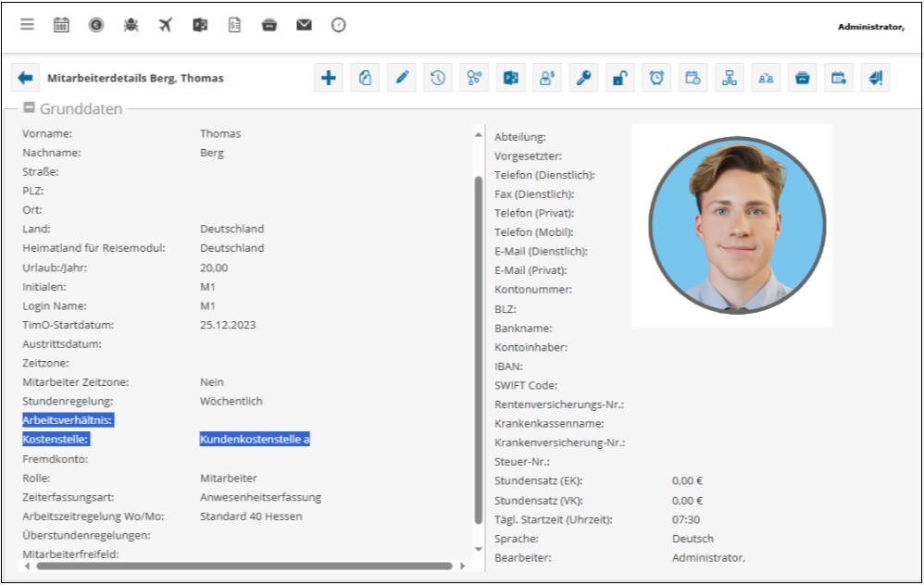Click the envelope mail icon
Screen dimensions: 924x585
304,25
